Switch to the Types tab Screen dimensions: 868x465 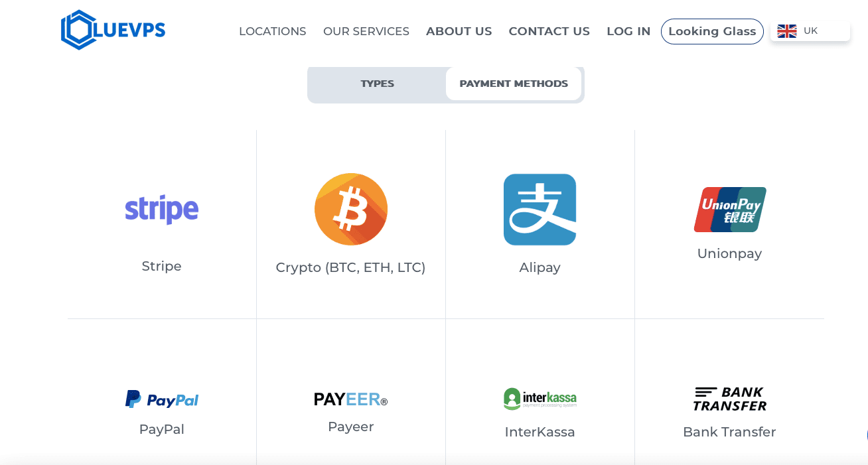[378, 84]
